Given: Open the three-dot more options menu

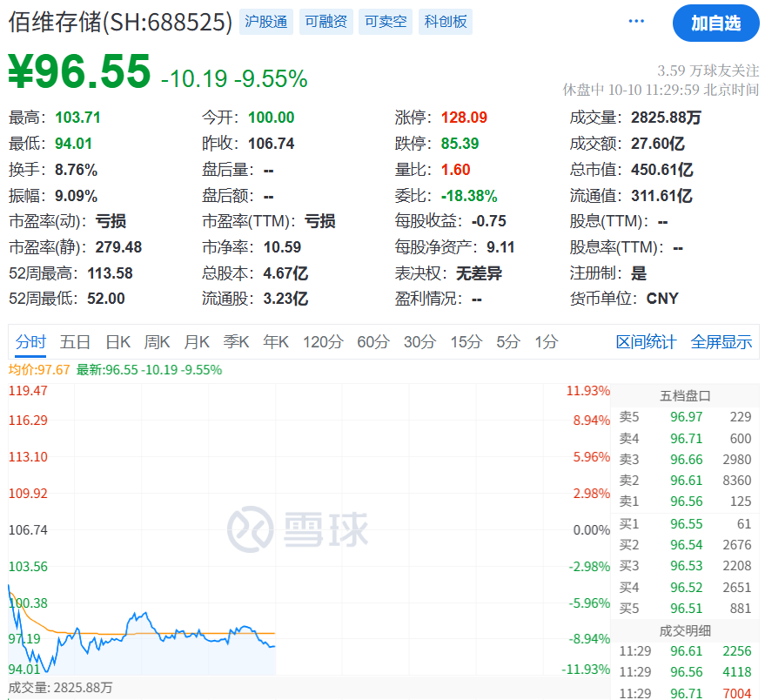Looking at the screenshot, I should click(637, 22).
